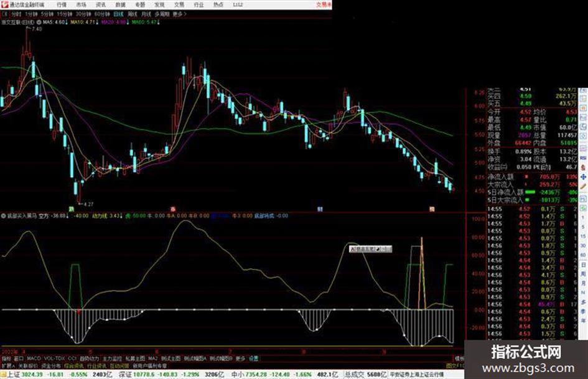Expand the 更多 periods list
The image size is (588, 379).
pos(179,14)
